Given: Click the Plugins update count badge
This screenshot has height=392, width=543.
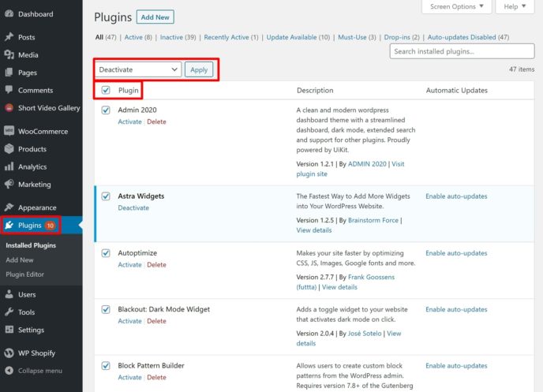Looking at the screenshot, I should [51, 226].
